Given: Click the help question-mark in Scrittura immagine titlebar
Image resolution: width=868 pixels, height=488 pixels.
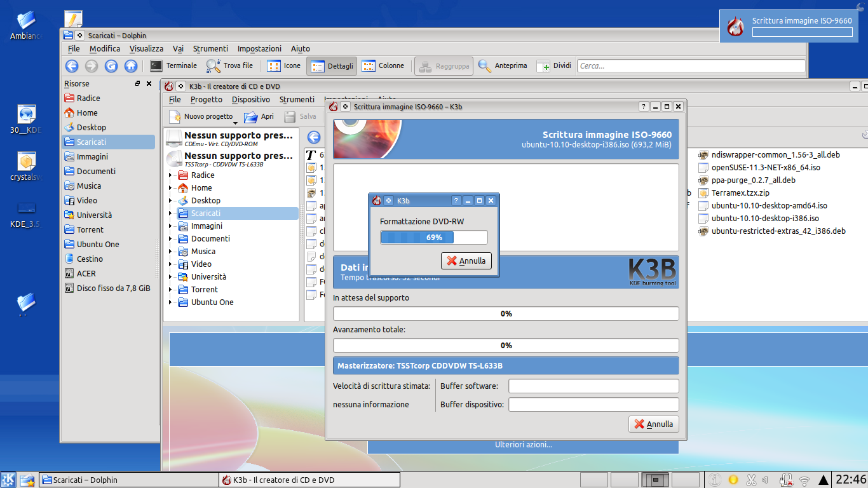Looking at the screenshot, I should click(644, 107).
